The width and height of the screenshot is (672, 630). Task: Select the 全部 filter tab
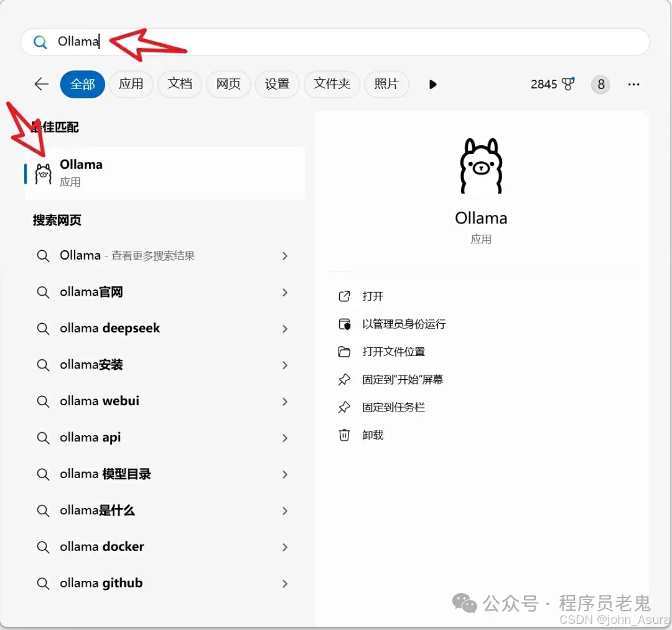tap(83, 84)
